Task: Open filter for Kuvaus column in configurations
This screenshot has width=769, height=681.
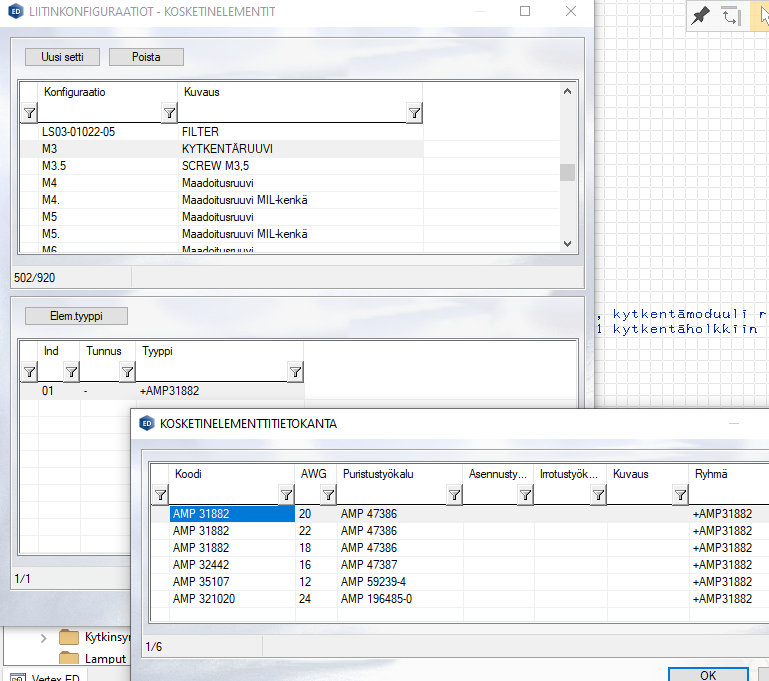Action: coord(414,112)
